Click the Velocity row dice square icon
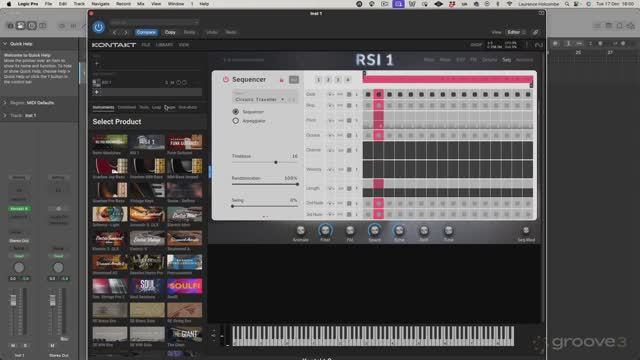This screenshot has height=360, width=640. point(349,169)
